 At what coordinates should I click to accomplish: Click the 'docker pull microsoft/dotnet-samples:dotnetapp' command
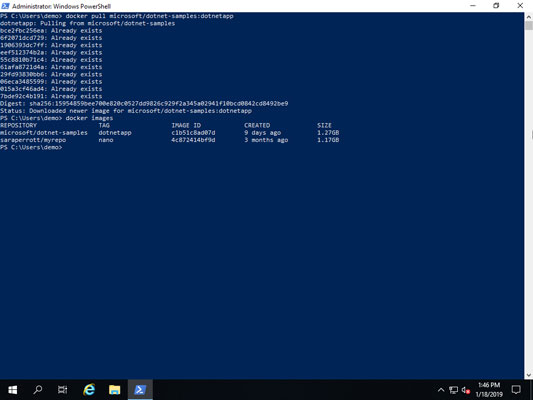click(150, 16)
